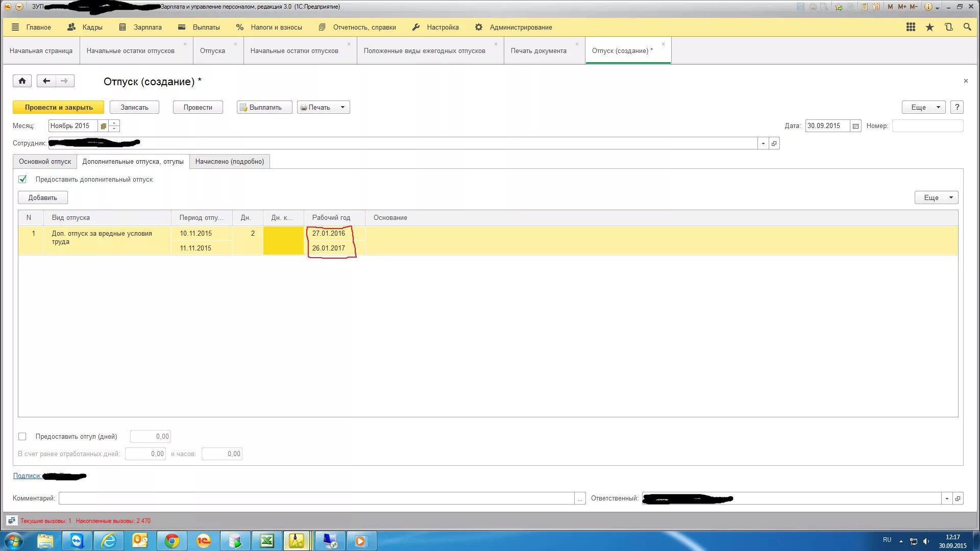Click the search magnifier icon
980x551 pixels.
coord(967,27)
